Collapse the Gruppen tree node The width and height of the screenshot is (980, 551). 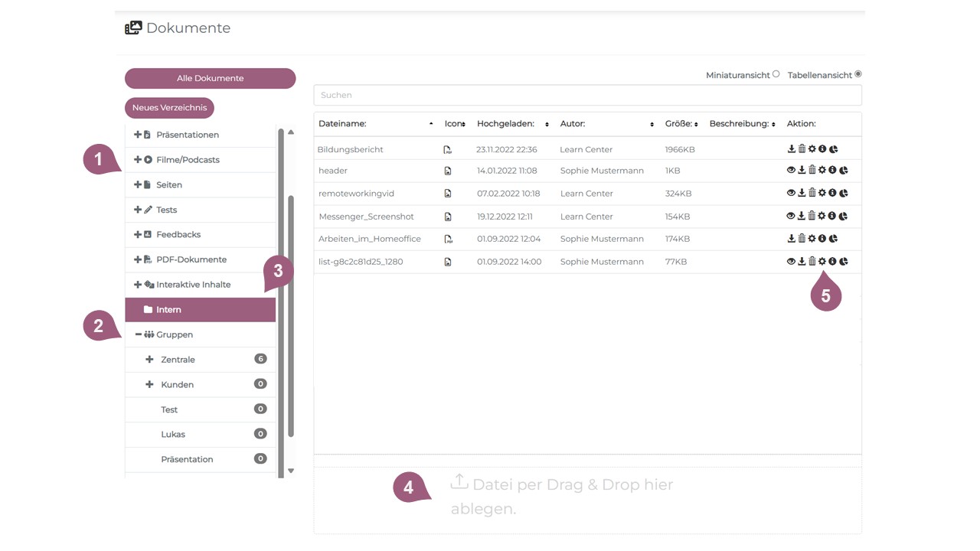[138, 334]
